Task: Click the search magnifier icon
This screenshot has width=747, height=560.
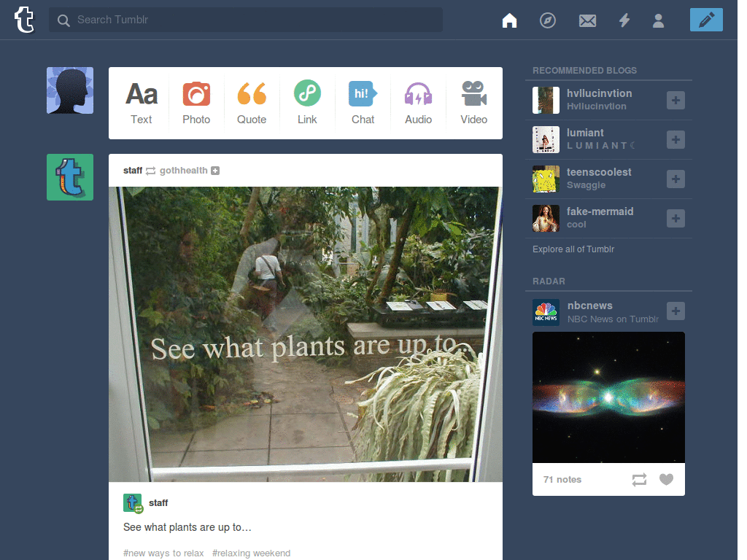Action: click(x=63, y=20)
